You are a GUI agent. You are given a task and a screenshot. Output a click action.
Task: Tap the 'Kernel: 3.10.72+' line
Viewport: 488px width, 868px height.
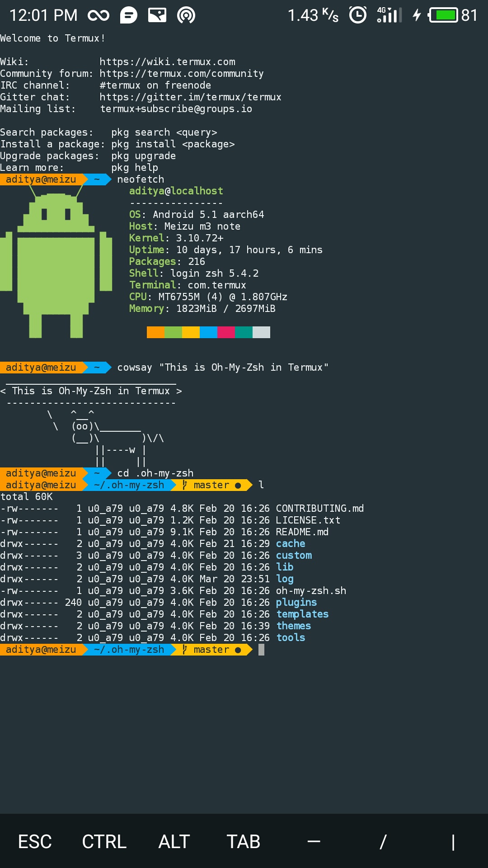(176, 238)
